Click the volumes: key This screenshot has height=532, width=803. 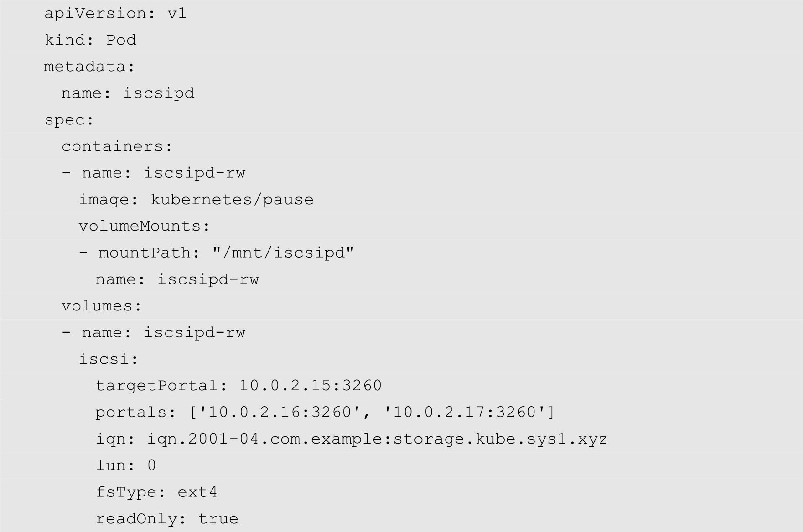tap(102, 306)
